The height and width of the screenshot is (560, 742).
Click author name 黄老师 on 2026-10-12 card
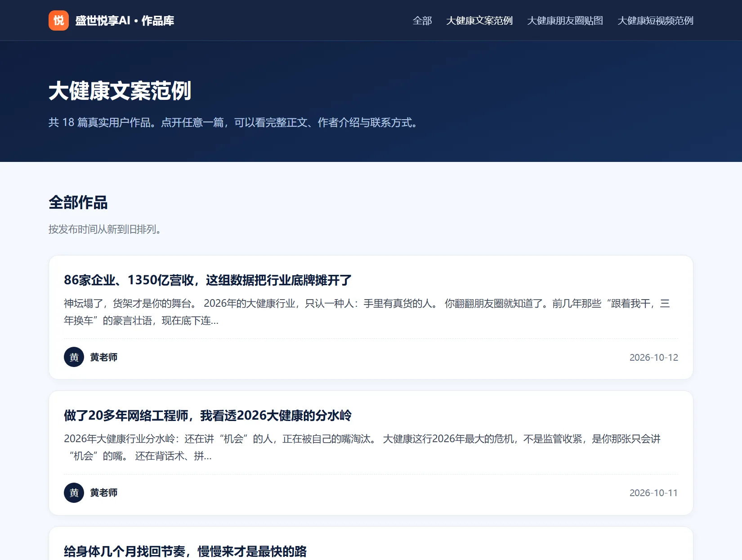[104, 357]
